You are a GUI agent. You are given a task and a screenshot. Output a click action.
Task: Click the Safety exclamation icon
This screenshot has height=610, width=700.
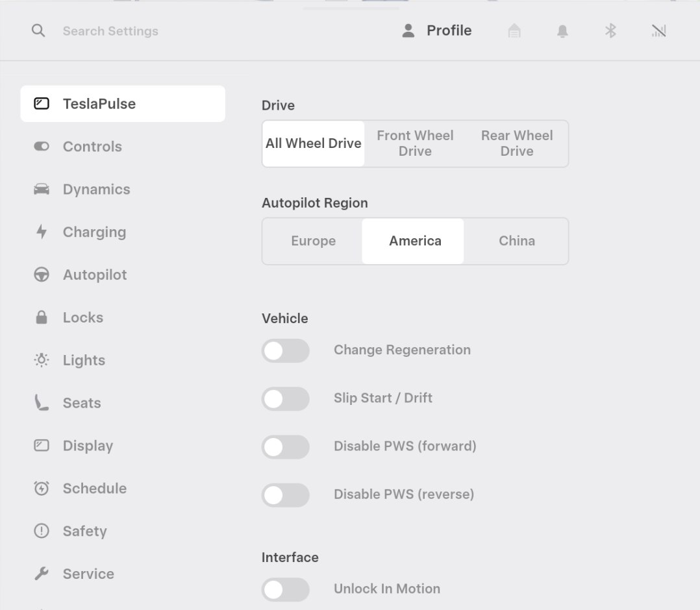point(42,531)
